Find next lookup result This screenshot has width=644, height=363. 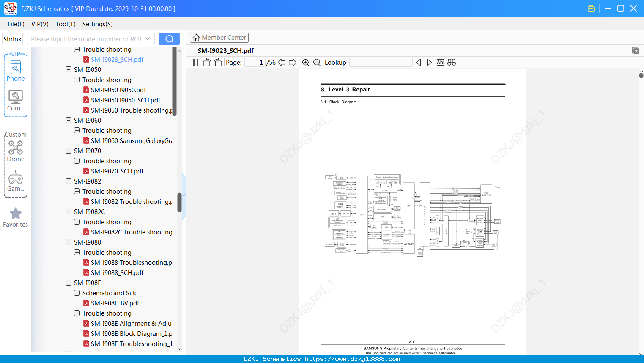point(429,63)
